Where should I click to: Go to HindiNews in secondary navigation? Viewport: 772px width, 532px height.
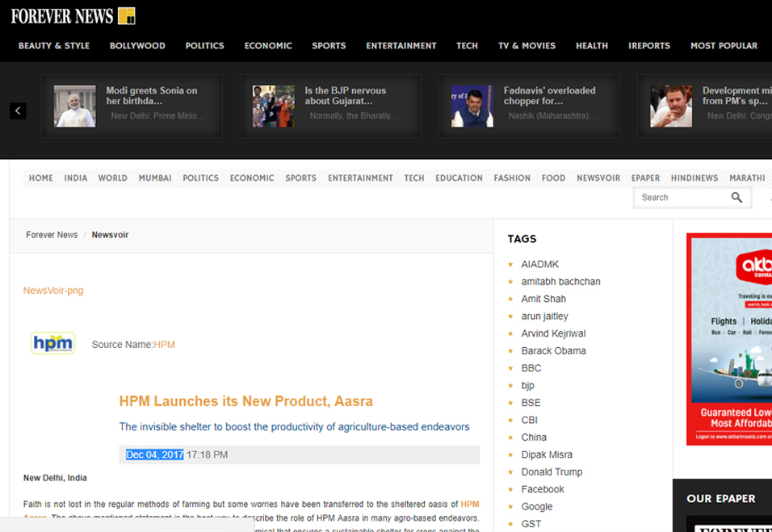point(694,178)
